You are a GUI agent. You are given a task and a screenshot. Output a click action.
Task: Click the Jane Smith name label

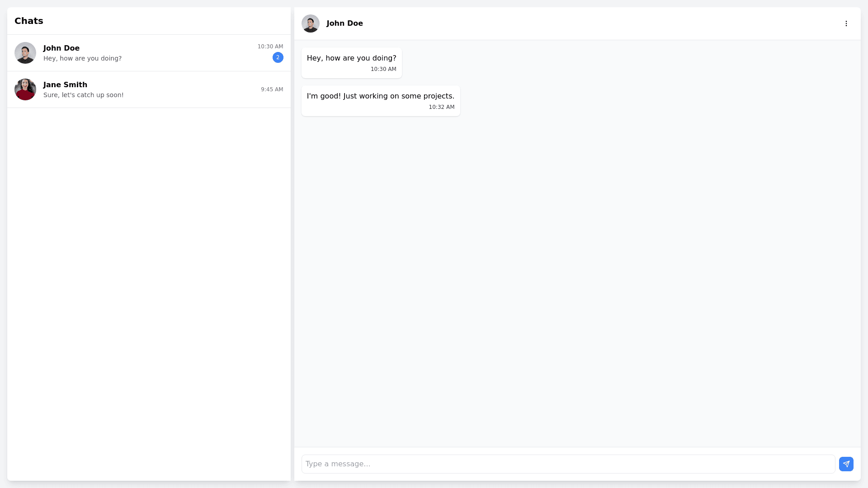[65, 84]
